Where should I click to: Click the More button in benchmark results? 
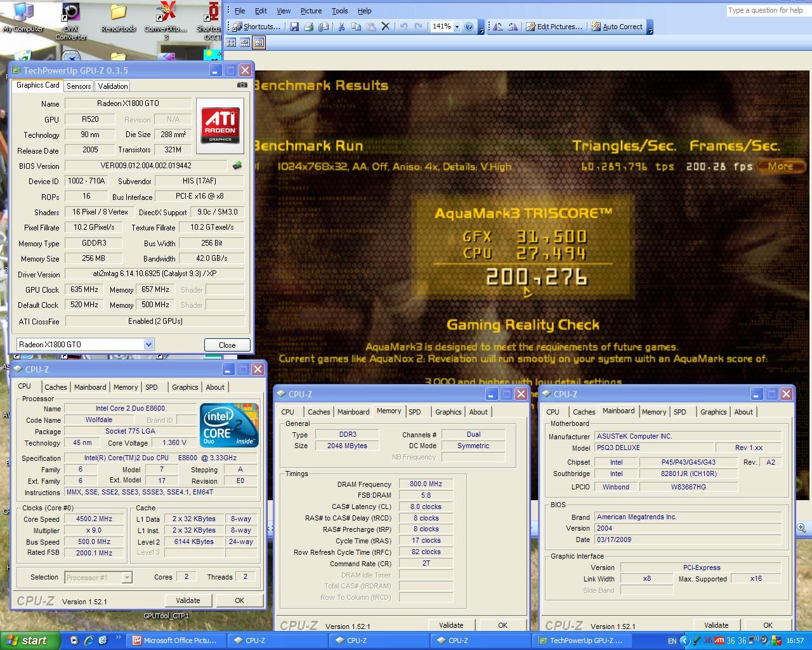tap(781, 166)
